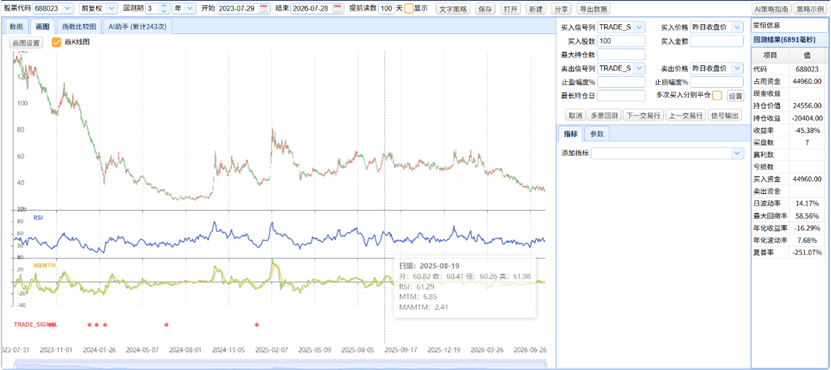831x370 pixels.
Task: Select the 年化收益率 value -16.29%
Action: [808, 228]
